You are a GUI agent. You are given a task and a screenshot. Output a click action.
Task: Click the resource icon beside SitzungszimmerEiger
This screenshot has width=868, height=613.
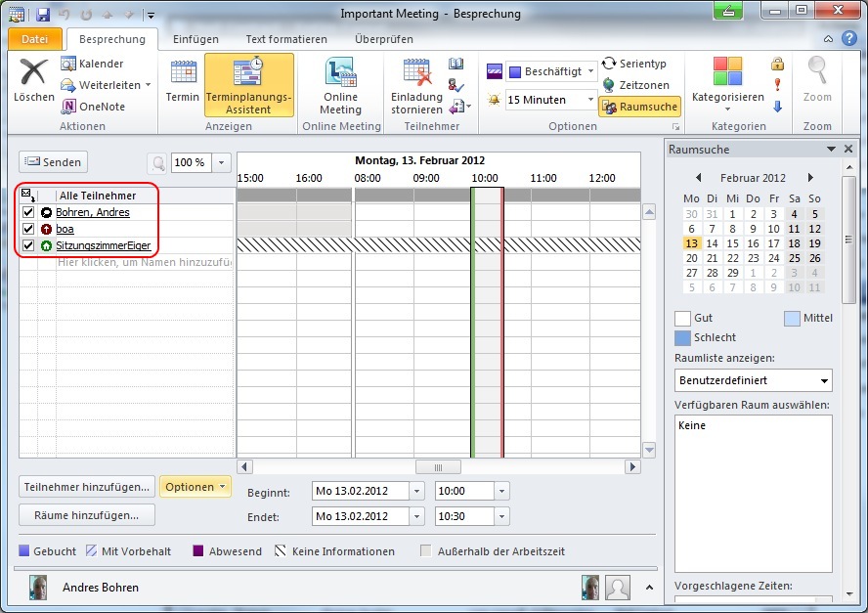47,245
